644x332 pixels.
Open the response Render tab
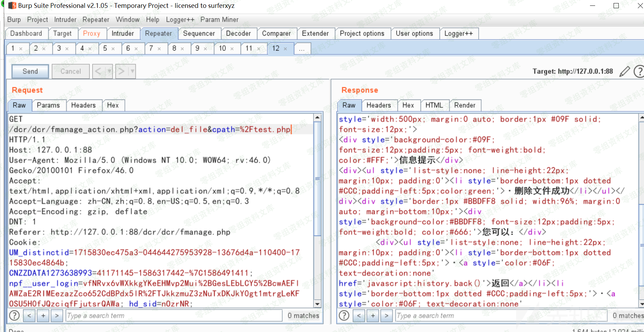pyautogui.click(x=465, y=105)
